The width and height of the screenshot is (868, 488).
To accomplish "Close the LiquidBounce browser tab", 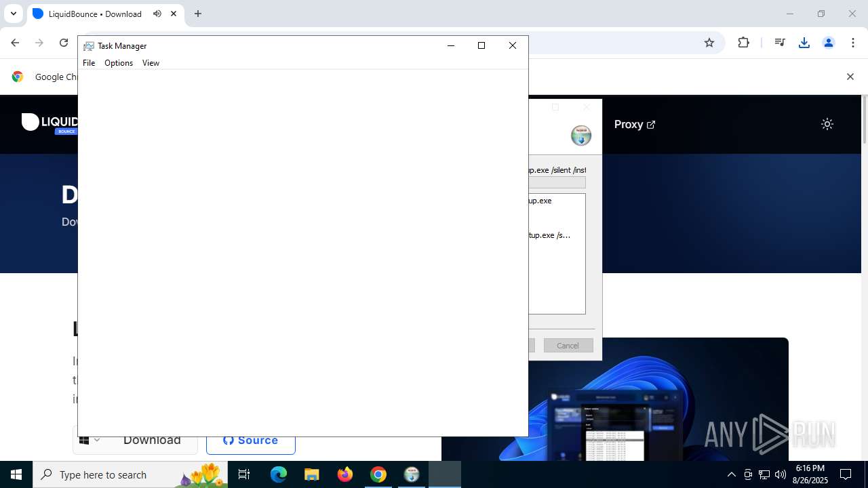I will pos(174,14).
